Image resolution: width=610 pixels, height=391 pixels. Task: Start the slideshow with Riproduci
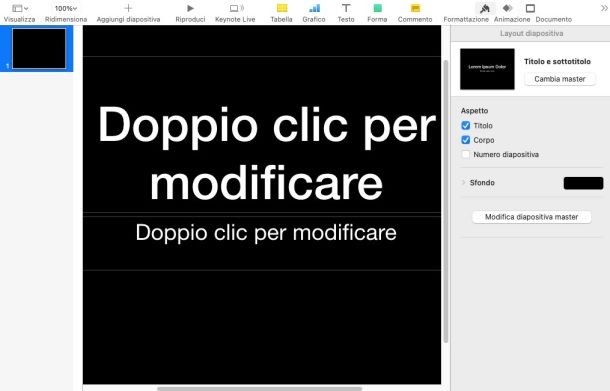pos(190,8)
